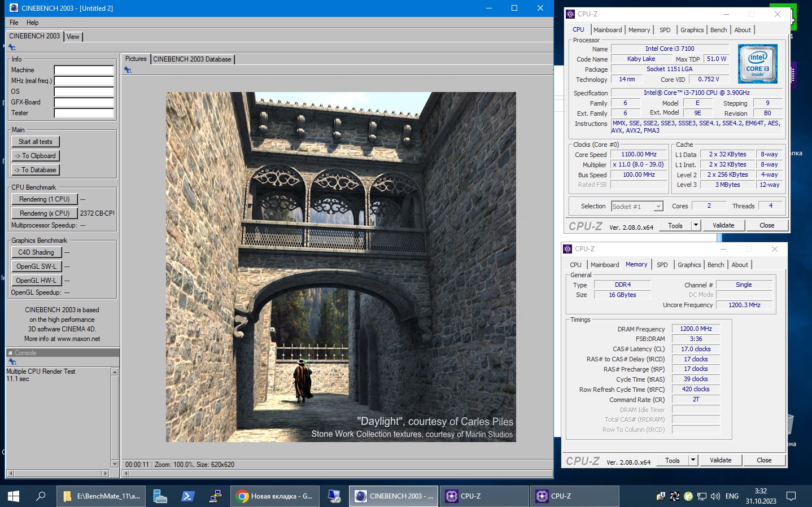812x507 pixels.
Task: Click Tools button in the bottom CPU-Z window
Action: coord(673,460)
